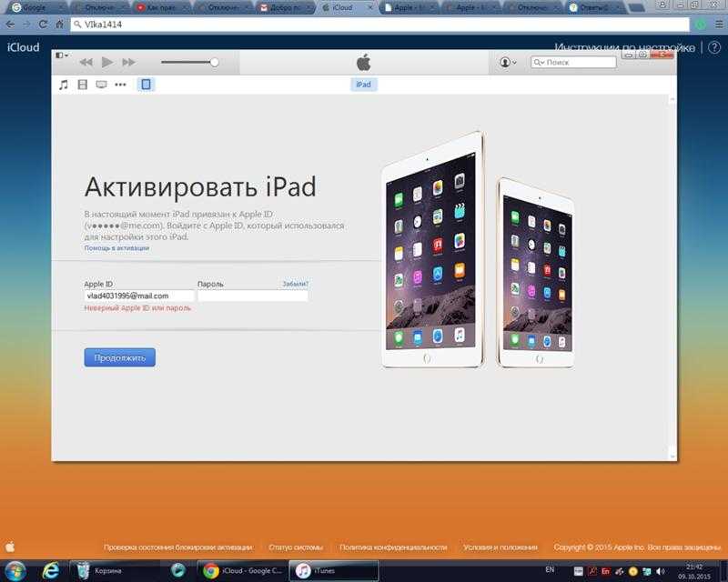Open the iCloud help question mark icon
Viewport: 728px width, 582px height.
pyautogui.click(x=714, y=47)
